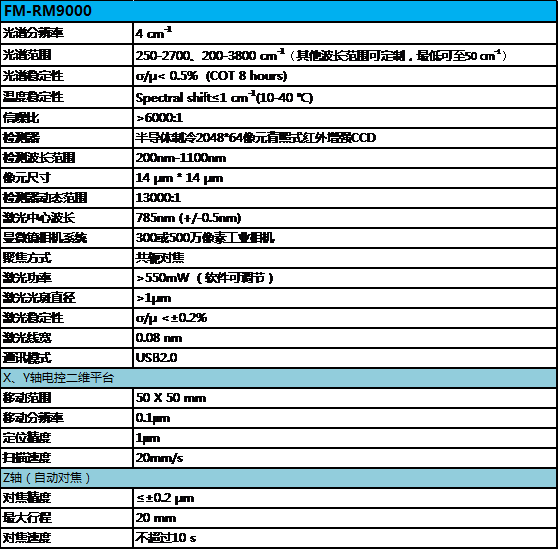The height and width of the screenshot is (550, 559).
Task: Click the Spectral shift≤1 cm⁻¹ cell
Action: coord(344,97)
